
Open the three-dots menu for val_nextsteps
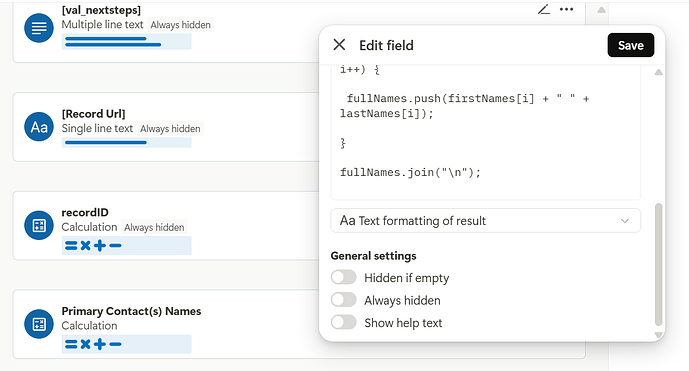coord(566,9)
